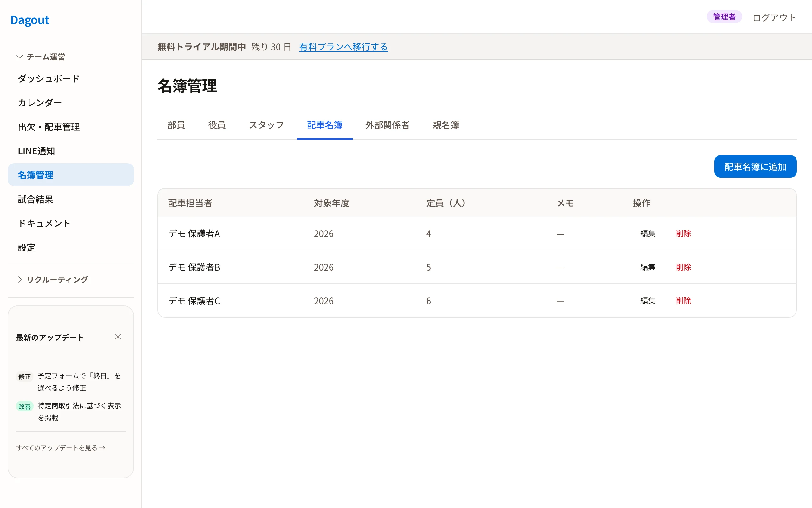Click ログアウト in the header
Screen dimensions: 812x508
[775, 17]
